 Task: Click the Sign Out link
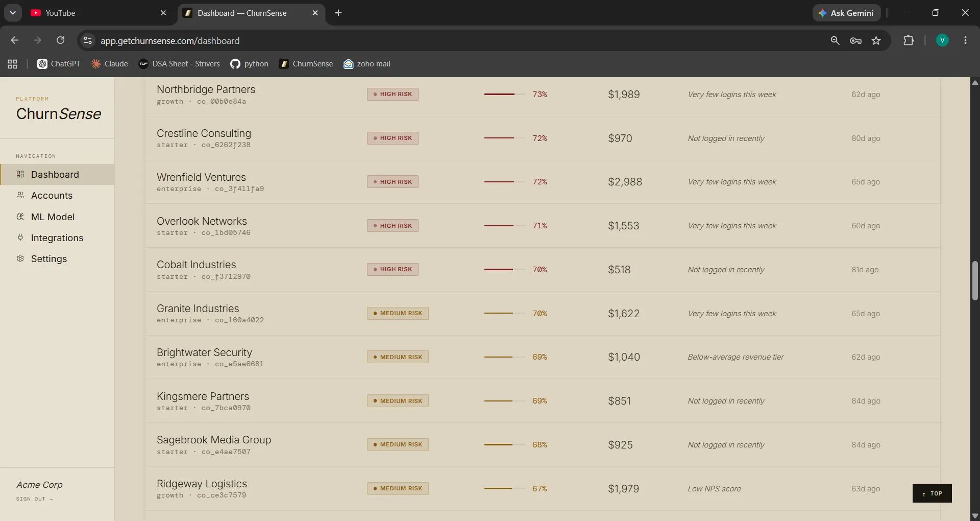[x=34, y=499]
